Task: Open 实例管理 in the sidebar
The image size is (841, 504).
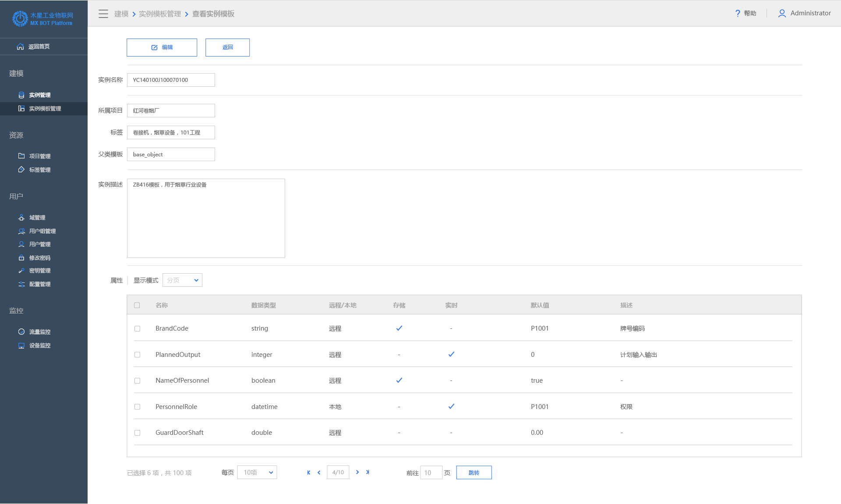Action: point(40,95)
